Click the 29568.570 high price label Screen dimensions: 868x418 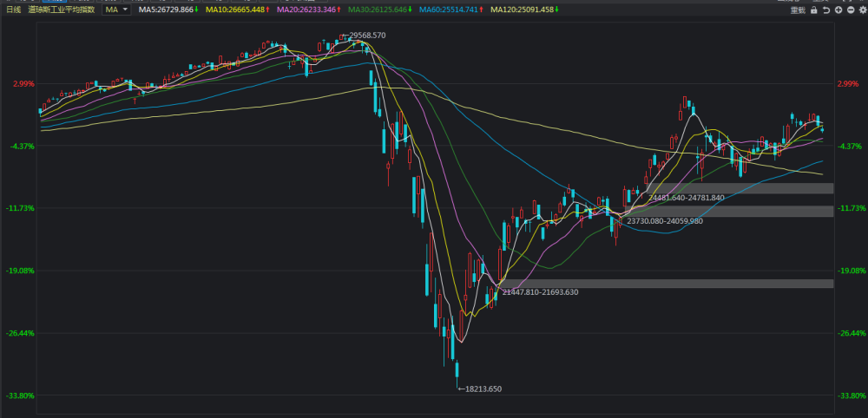(x=367, y=35)
